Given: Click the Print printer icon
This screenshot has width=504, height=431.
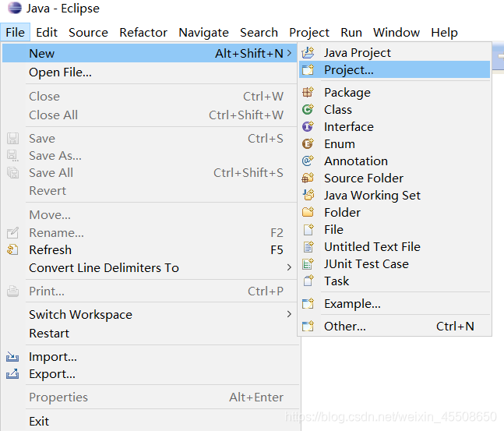Looking at the screenshot, I should pyautogui.click(x=12, y=291).
